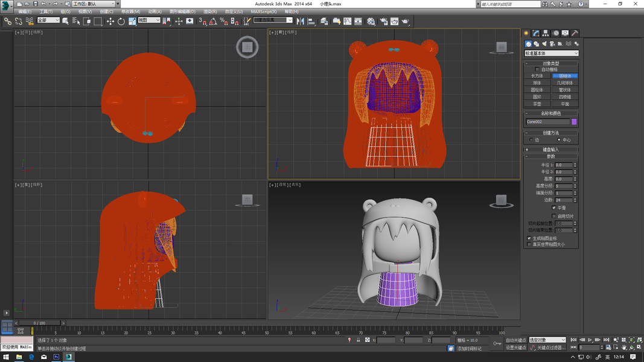
Task: Toggle the 3D Snaps icon
Action: tap(202, 21)
